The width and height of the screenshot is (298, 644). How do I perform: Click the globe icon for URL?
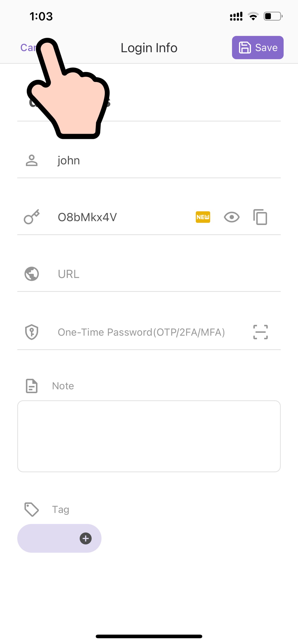pos(32,274)
